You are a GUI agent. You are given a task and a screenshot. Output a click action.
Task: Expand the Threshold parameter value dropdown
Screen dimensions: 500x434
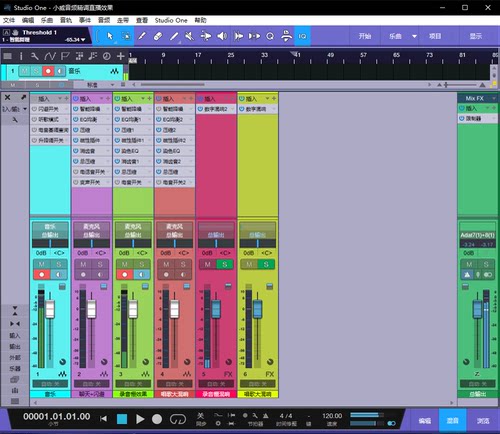pyautogui.click(x=83, y=40)
